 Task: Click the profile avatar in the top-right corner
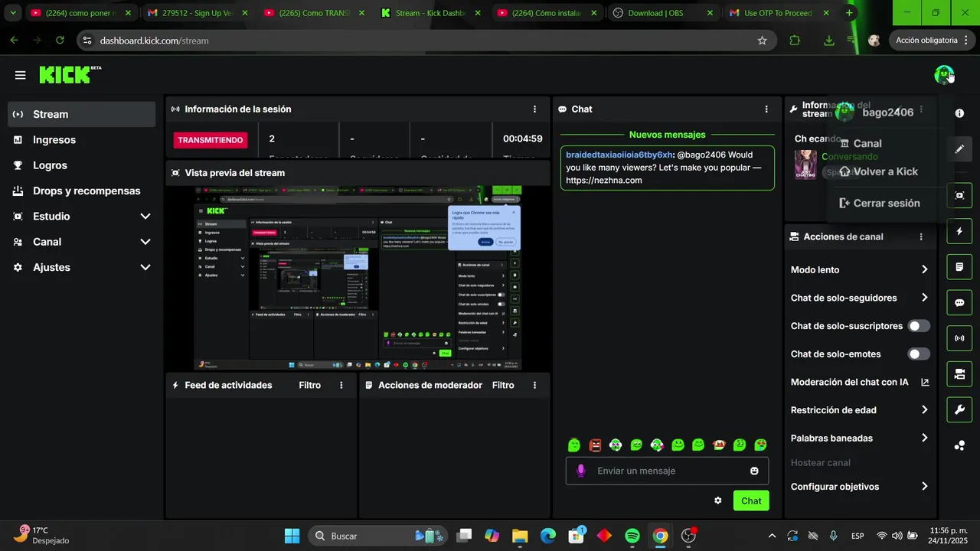pos(944,75)
